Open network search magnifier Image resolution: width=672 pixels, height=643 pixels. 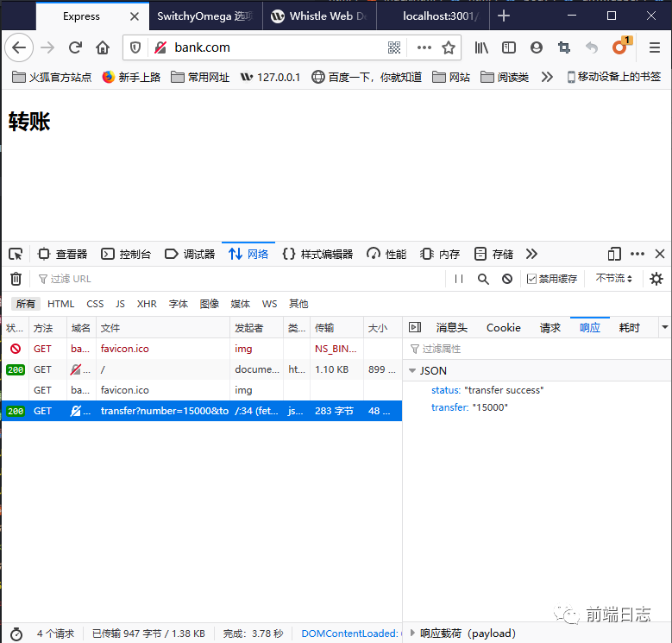click(x=483, y=279)
